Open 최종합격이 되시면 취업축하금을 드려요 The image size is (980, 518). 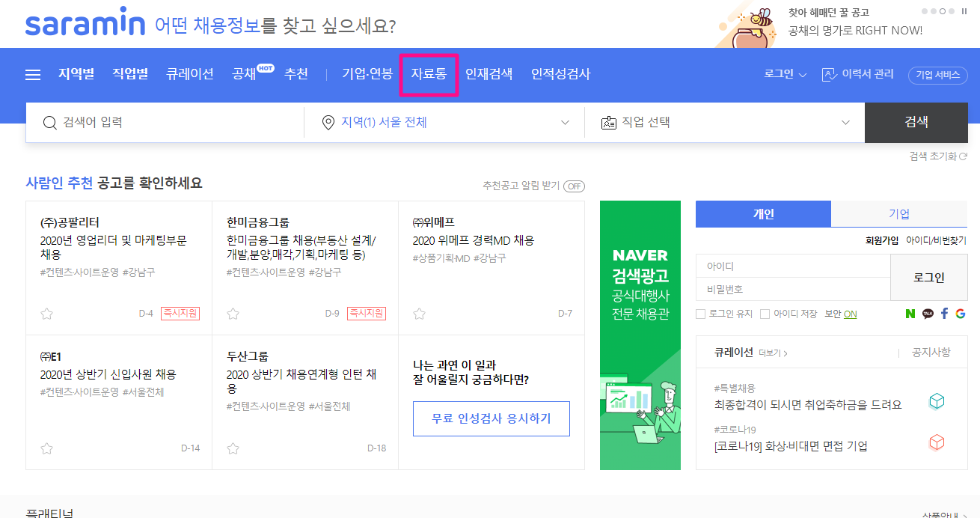click(x=808, y=405)
